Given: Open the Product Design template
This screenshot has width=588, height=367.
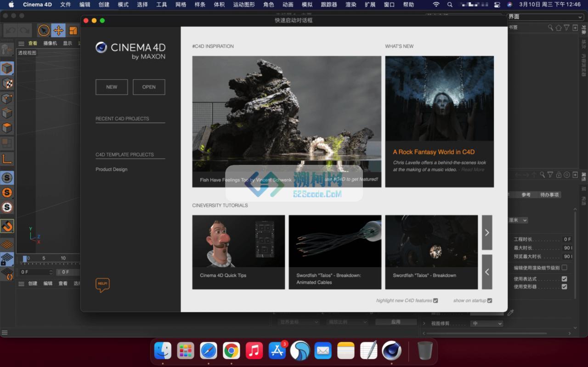Looking at the screenshot, I should (x=112, y=169).
